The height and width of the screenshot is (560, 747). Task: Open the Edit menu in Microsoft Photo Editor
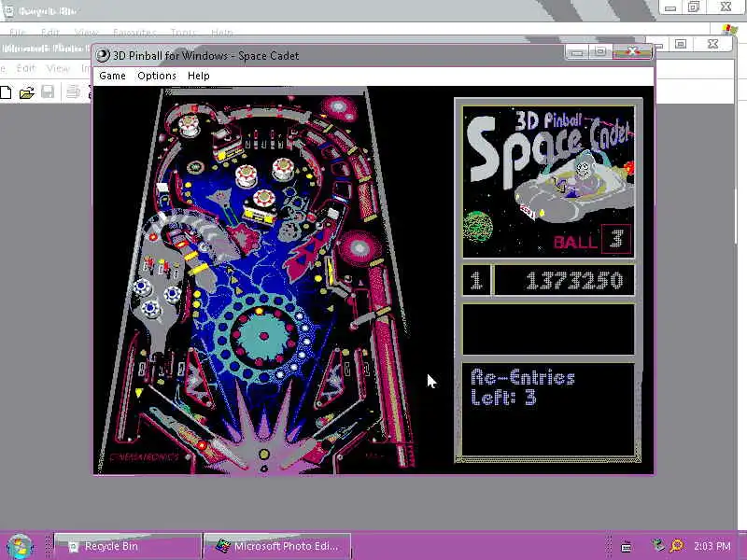[26, 68]
